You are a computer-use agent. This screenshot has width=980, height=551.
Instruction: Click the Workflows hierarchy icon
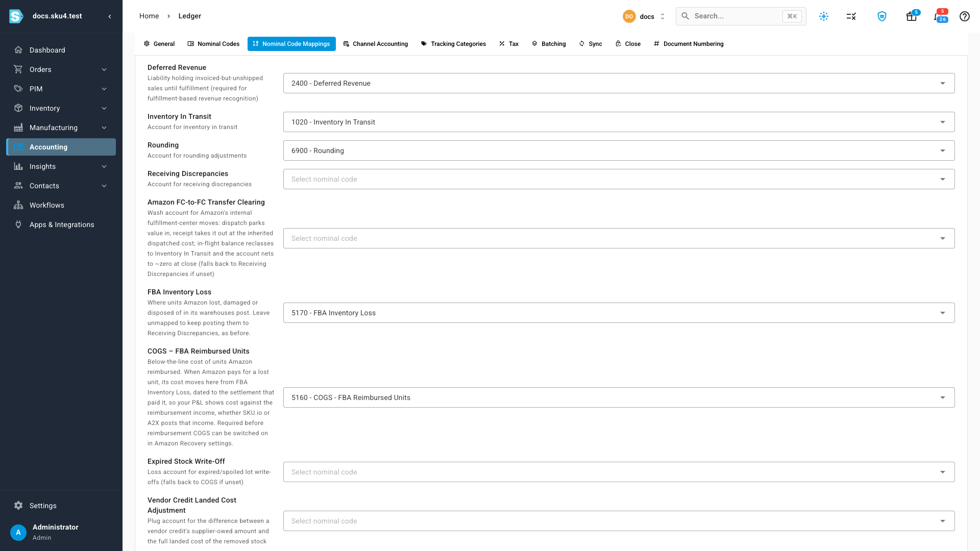18,205
